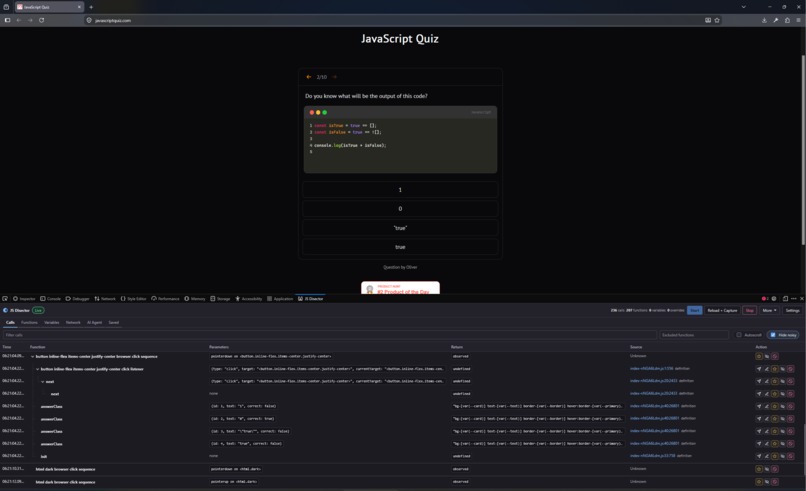This screenshot has width=806, height=491.
Task: Open the Accessibility DevTools panel
Action: (249, 299)
